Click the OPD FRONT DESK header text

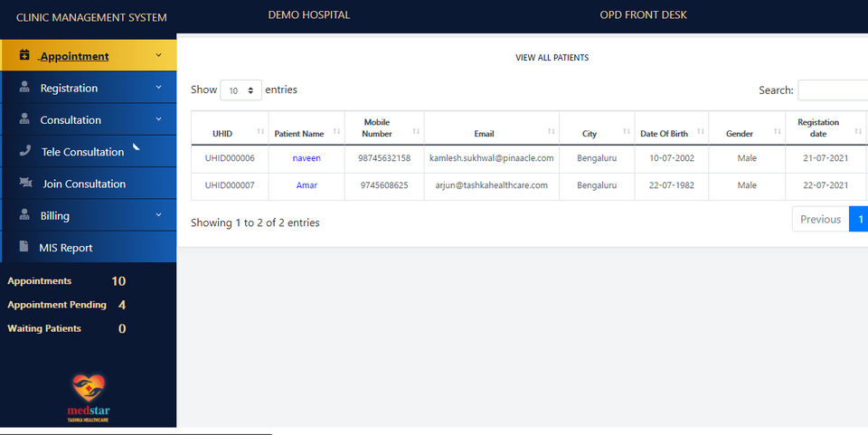(x=643, y=15)
